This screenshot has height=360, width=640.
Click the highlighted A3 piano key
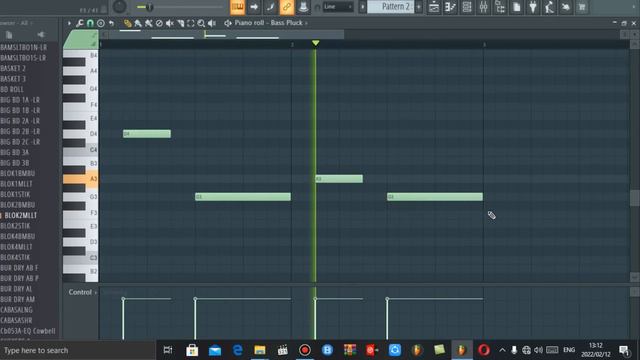80,179
